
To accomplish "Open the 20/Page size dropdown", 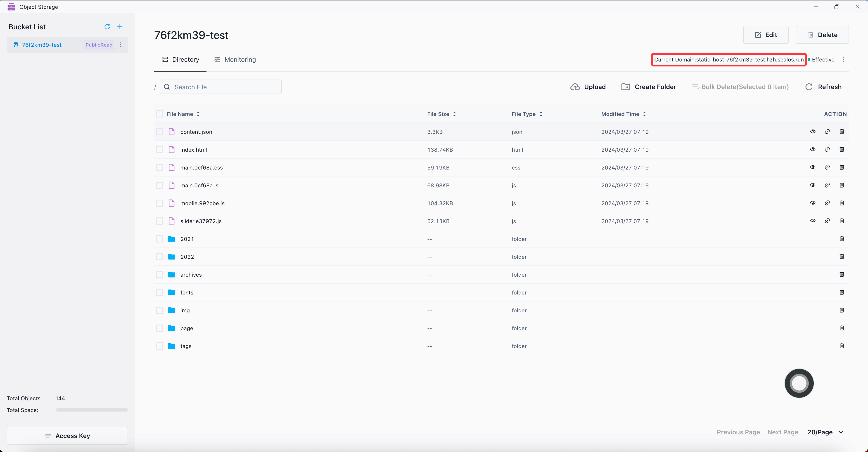I will point(825,432).
